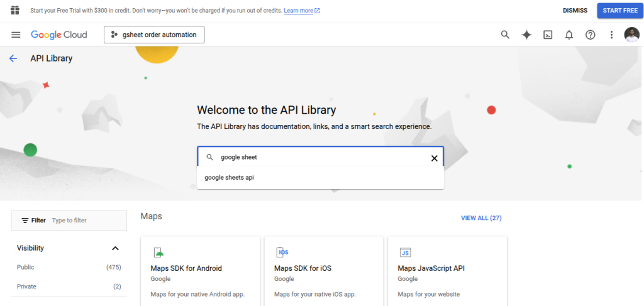Click the search magnifier icon in header

tap(505, 35)
